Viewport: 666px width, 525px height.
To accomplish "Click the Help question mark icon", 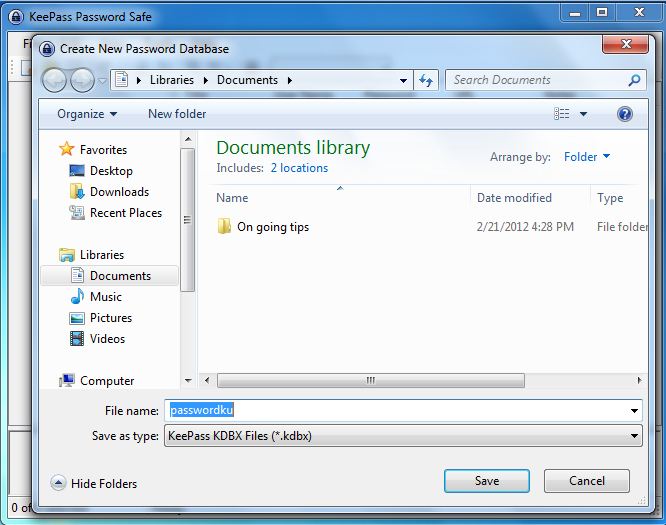I will click(x=624, y=114).
